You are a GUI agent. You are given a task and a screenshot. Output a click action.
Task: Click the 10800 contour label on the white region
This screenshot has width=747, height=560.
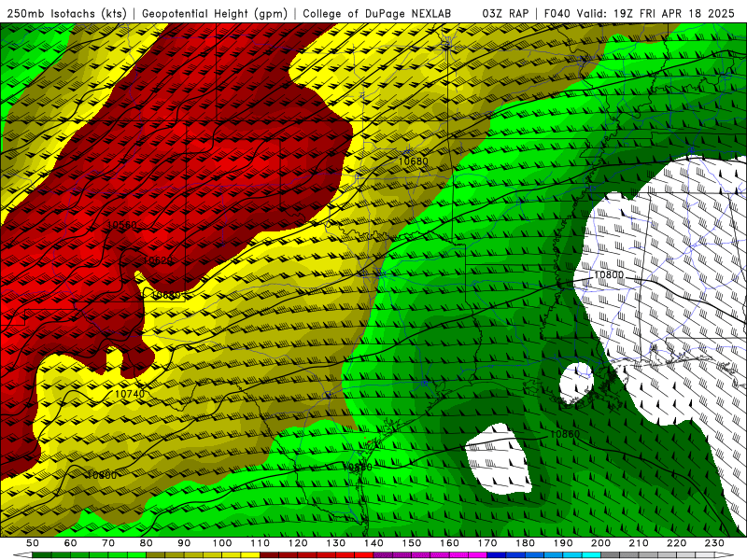(609, 274)
